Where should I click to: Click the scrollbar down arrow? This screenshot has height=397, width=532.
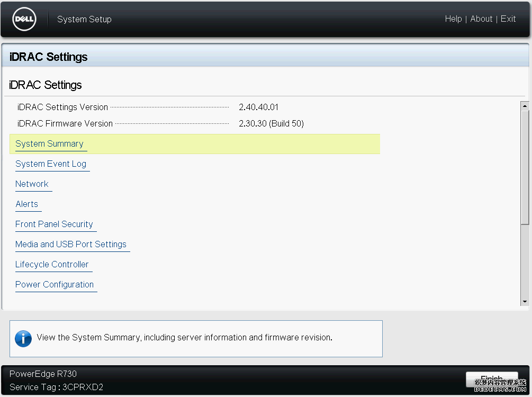tap(525, 302)
